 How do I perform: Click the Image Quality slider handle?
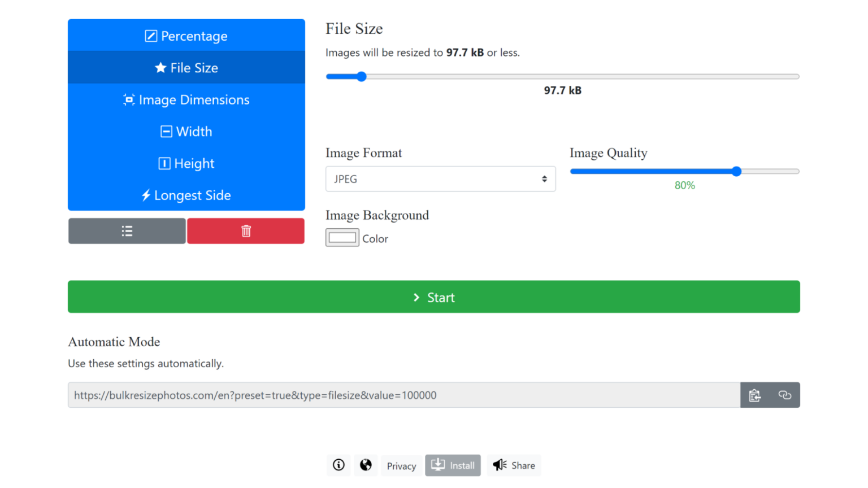click(736, 171)
